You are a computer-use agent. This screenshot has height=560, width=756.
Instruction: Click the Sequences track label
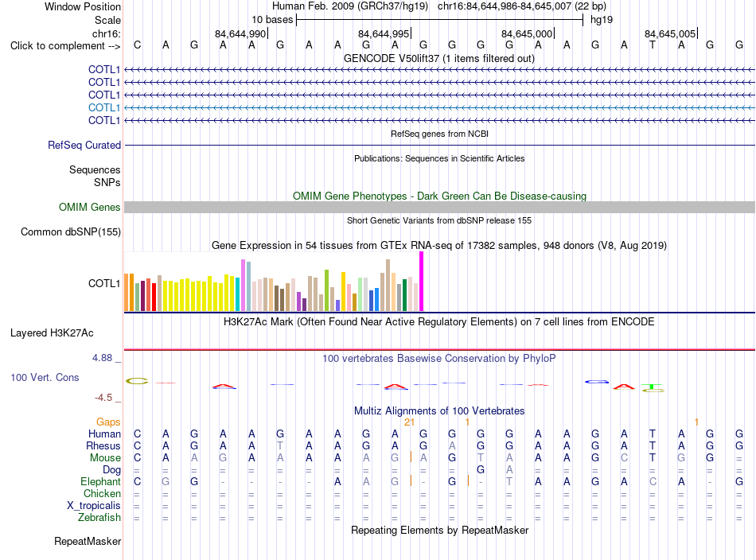pos(95,169)
